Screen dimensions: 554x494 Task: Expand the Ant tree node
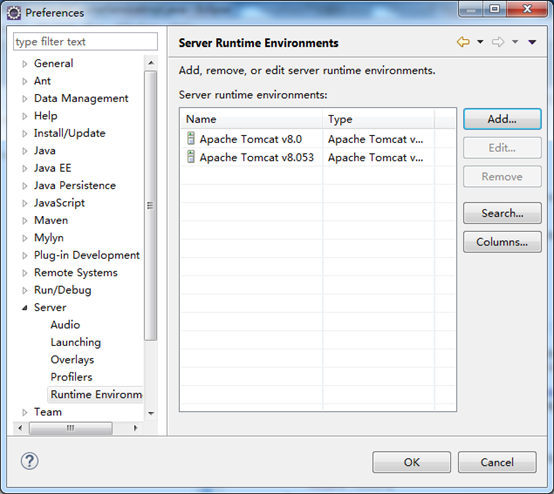24,81
